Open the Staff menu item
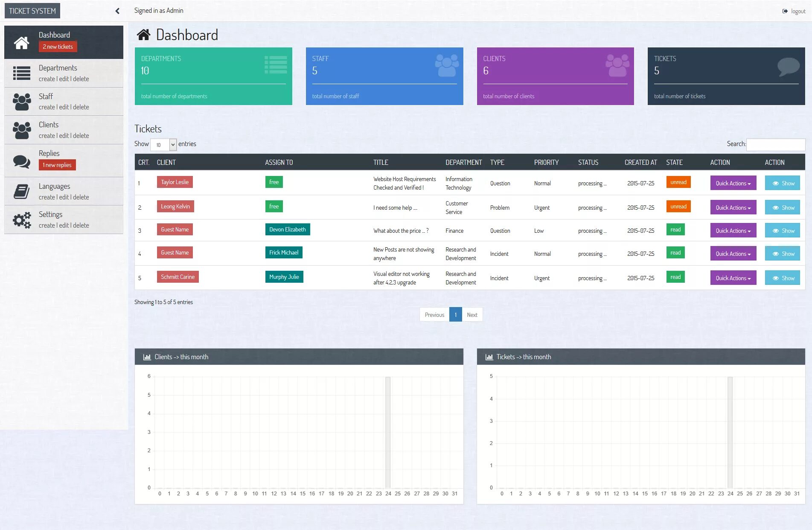 64,102
